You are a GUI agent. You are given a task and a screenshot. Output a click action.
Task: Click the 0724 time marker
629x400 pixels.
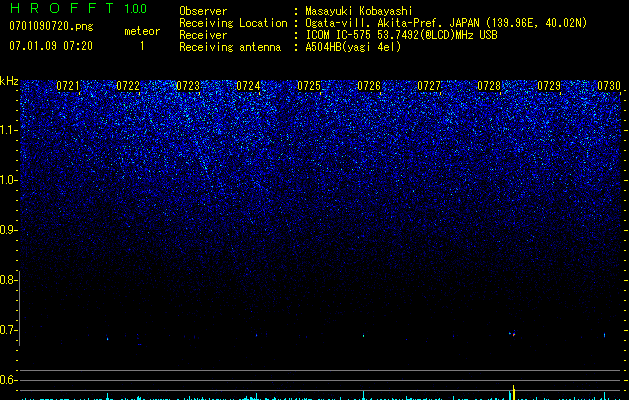click(248, 86)
